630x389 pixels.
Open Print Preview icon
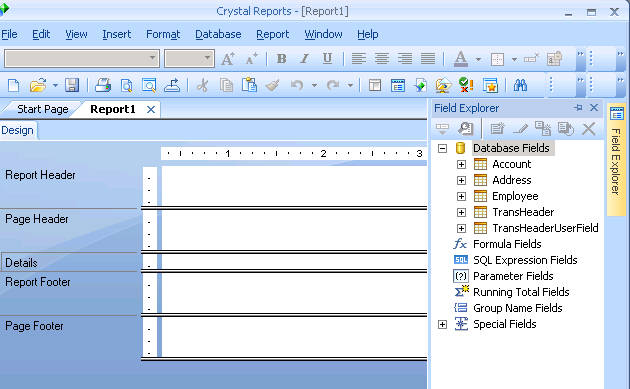coord(127,85)
